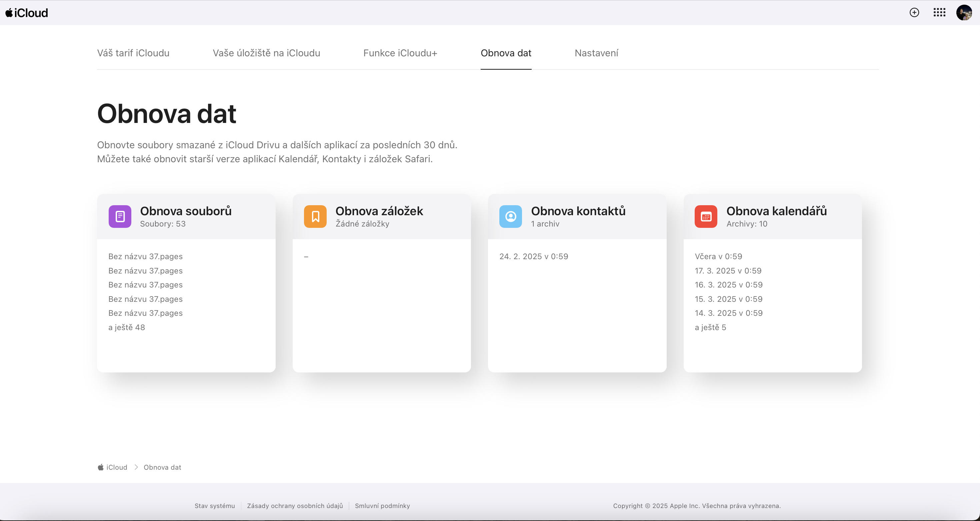This screenshot has width=980, height=521.
Task: Expand the 'a ještě 48' files list
Action: [x=127, y=327]
